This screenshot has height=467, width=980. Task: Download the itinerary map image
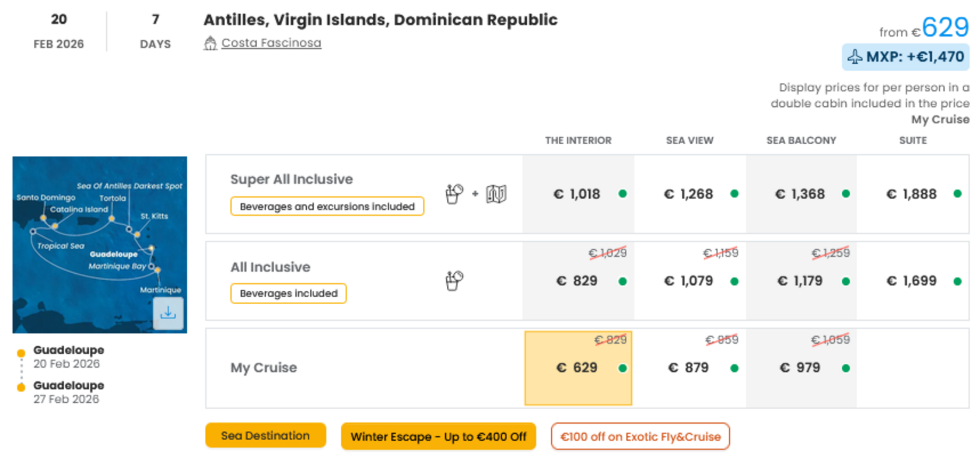pyautogui.click(x=168, y=313)
